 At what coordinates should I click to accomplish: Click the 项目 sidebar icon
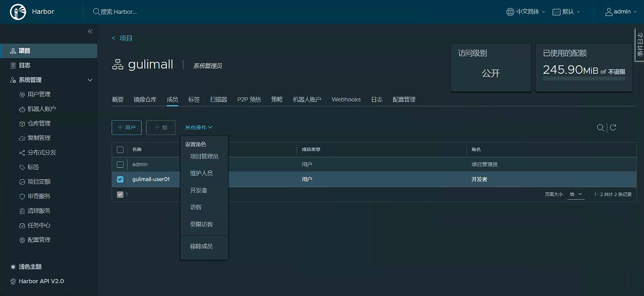point(13,51)
